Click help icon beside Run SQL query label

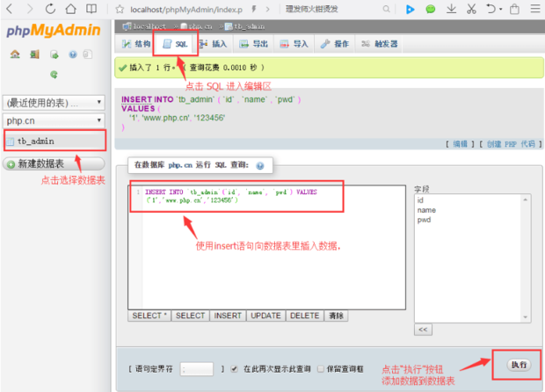259,166
